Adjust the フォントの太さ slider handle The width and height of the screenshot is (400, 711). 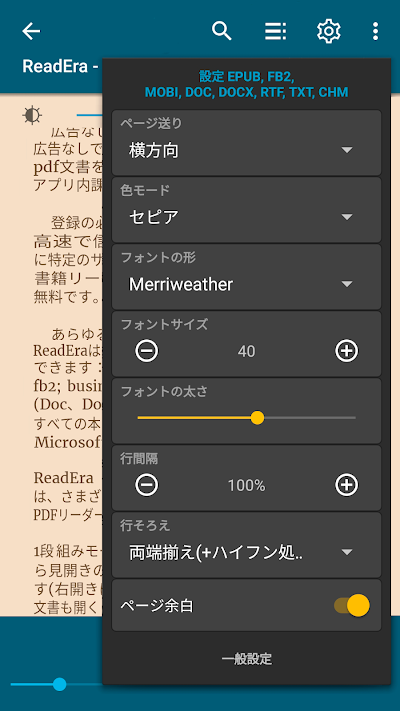click(257, 418)
